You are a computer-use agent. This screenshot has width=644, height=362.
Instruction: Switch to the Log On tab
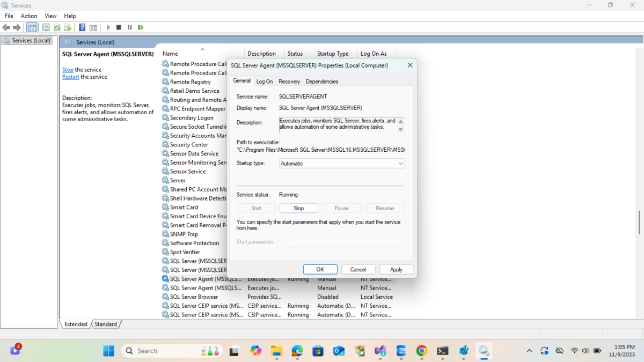[x=264, y=82]
